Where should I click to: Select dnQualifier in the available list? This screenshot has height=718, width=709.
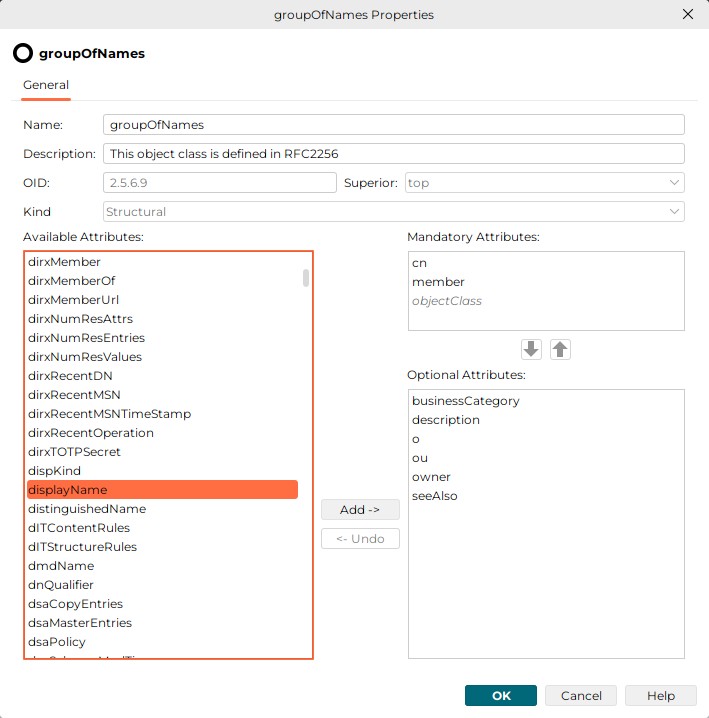point(62,585)
